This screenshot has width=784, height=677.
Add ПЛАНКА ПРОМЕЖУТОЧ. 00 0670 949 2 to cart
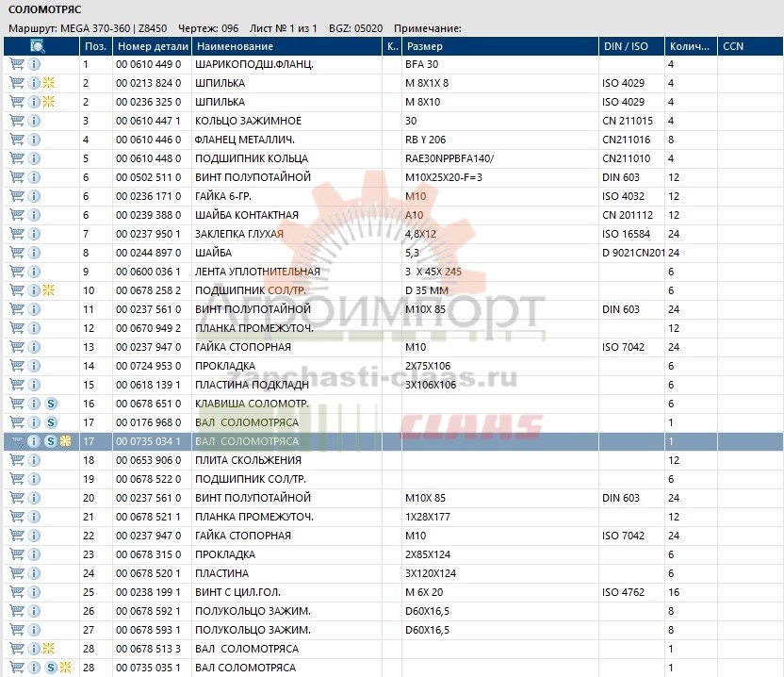coord(17,328)
